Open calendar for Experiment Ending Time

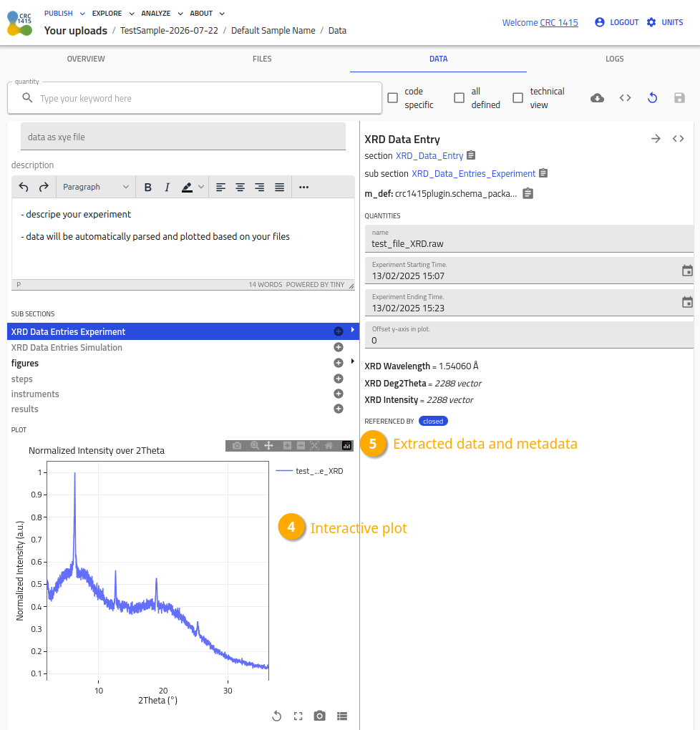687,302
